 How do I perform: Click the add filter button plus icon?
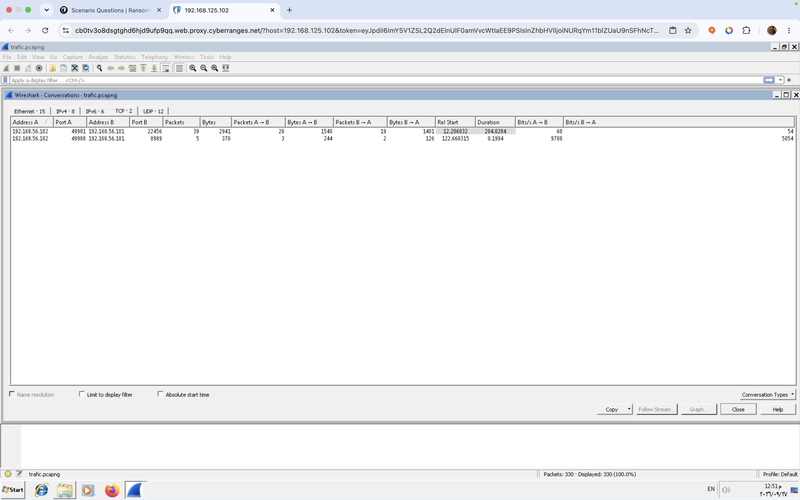tap(789, 80)
